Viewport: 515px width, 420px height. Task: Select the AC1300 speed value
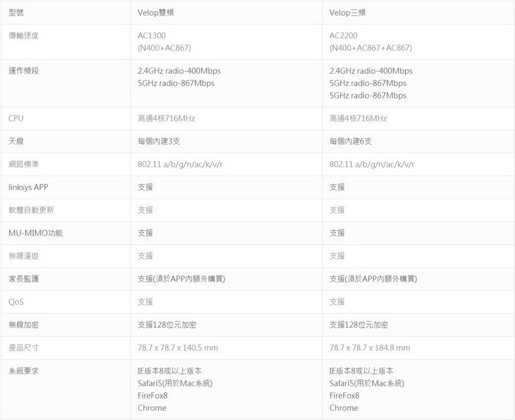[x=152, y=35]
